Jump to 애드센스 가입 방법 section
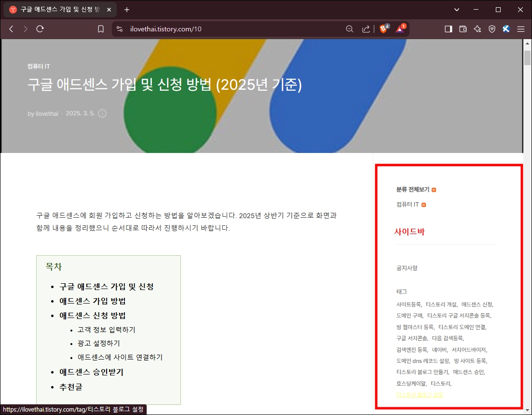Image resolution: width=532 pixels, height=415 pixels. [93, 301]
